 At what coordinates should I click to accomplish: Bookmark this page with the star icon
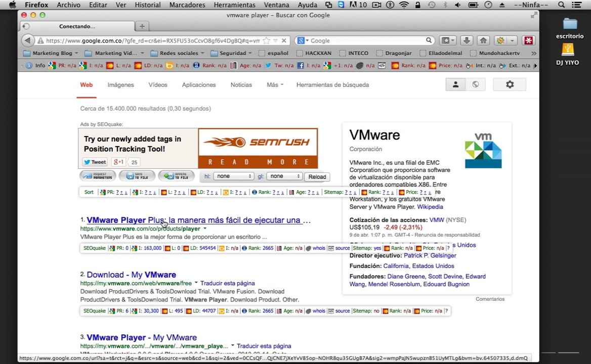point(267,40)
